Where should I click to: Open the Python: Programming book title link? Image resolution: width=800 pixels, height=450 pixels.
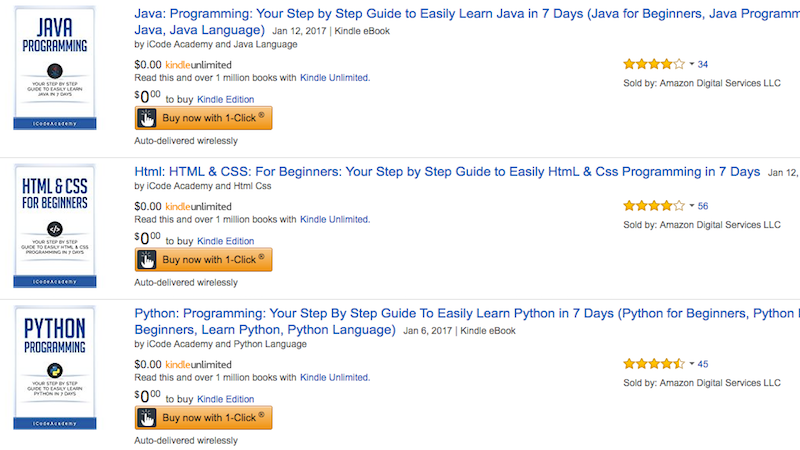click(467, 322)
